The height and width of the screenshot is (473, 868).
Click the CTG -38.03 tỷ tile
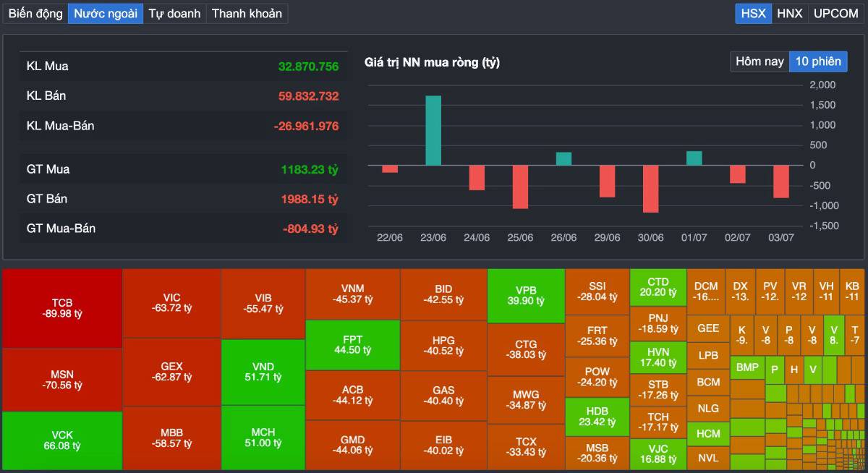click(x=526, y=349)
